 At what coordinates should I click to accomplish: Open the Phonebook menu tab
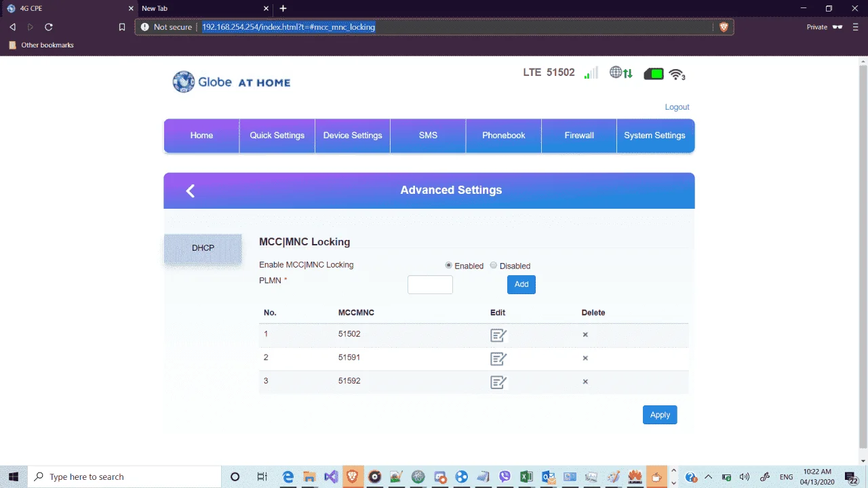tap(504, 136)
